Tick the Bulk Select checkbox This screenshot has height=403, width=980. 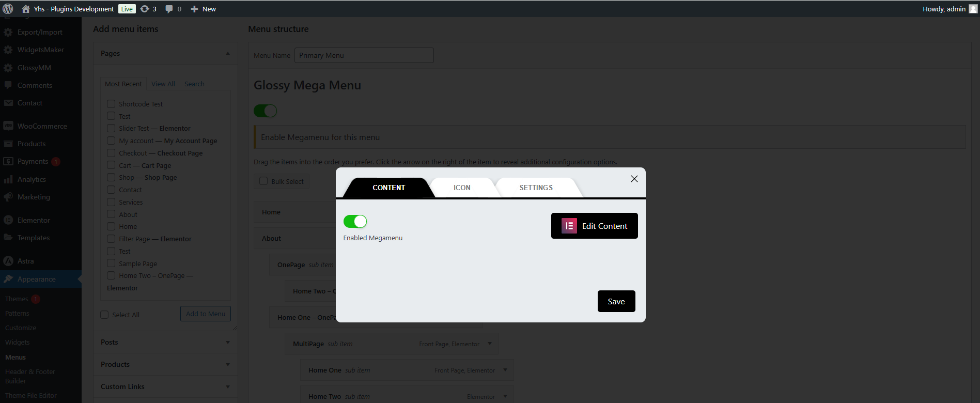tap(263, 181)
